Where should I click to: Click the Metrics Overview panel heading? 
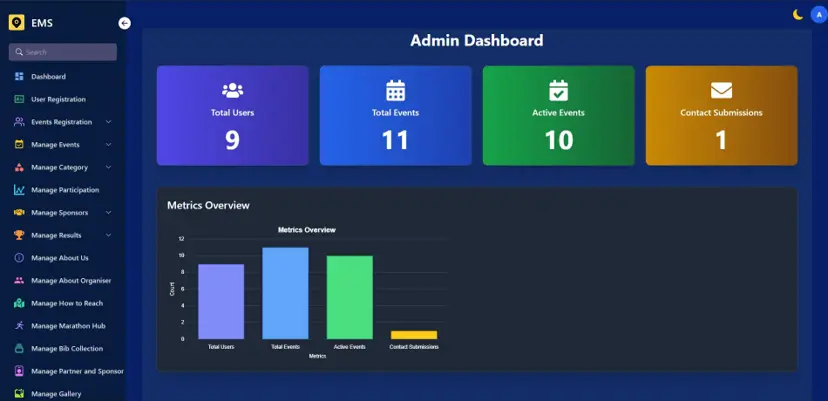tap(208, 206)
